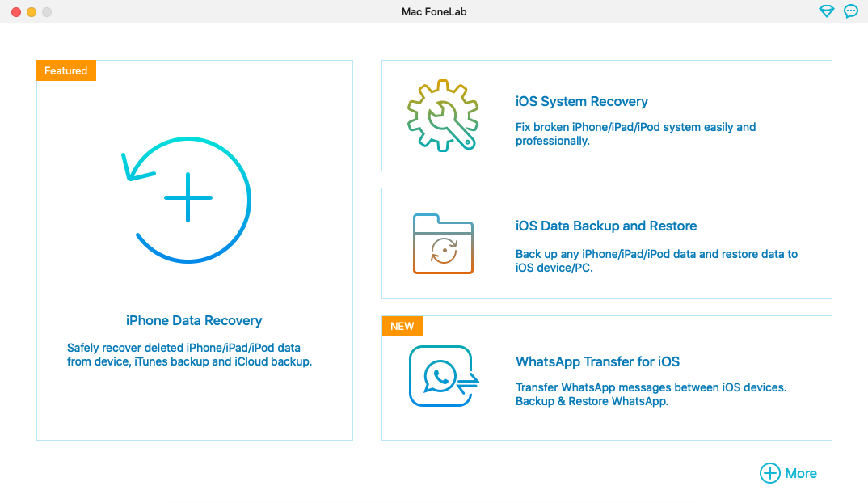
Task: Click the orange NEW badge
Action: [x=402, y=326]
